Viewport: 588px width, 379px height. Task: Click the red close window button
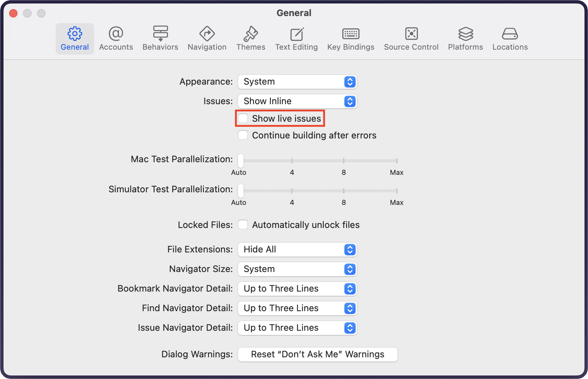click(13, 13)
